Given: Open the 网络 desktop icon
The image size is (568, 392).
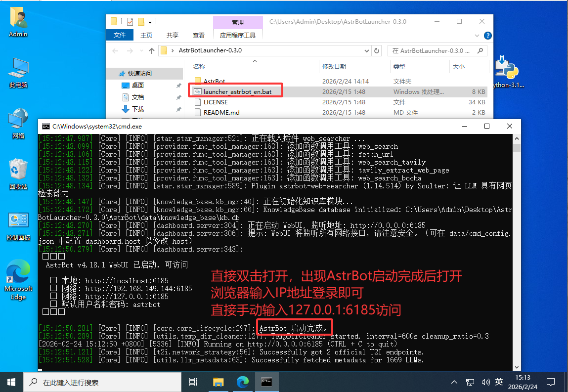Looking at the screenshot, I should [x=18, y=123].
